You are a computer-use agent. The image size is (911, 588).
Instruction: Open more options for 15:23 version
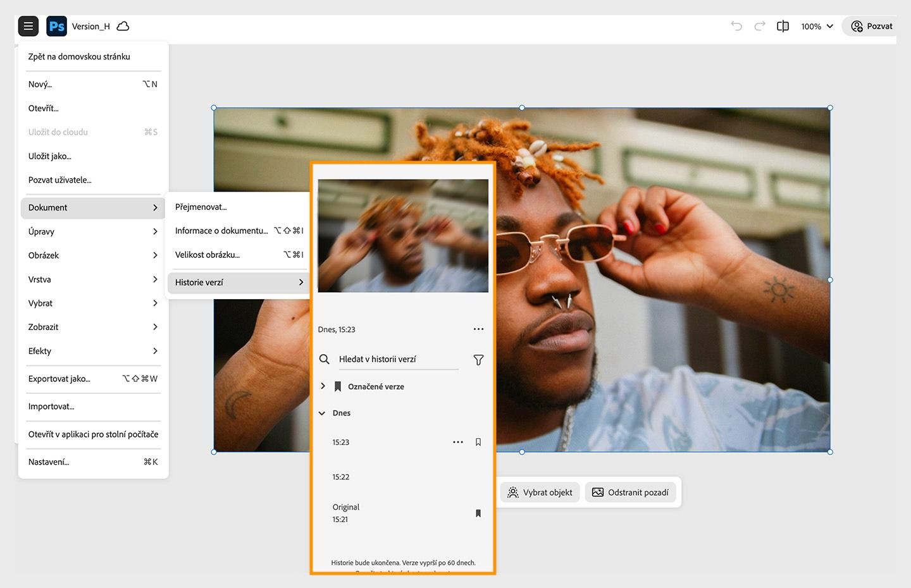tap(458, 442)
